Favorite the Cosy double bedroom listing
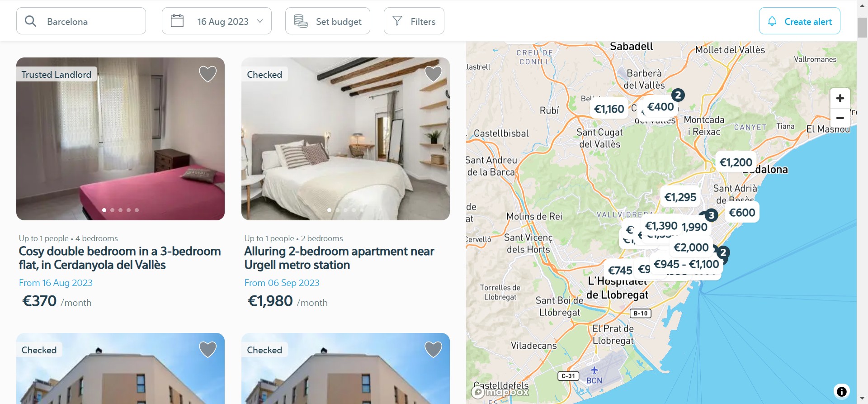The height and width of the screenshot is (404, 868). point(208,74)
